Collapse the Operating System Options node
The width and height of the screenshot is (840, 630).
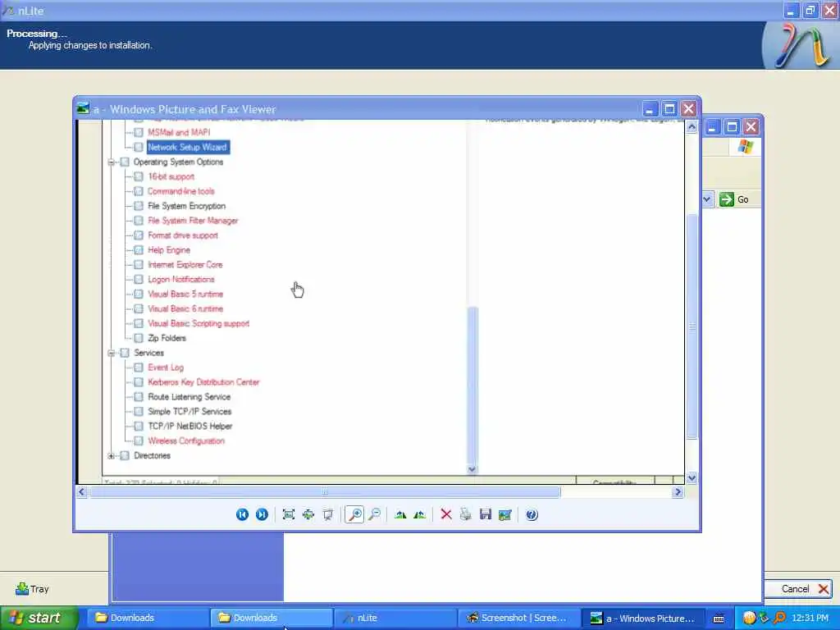click(111, 162)
